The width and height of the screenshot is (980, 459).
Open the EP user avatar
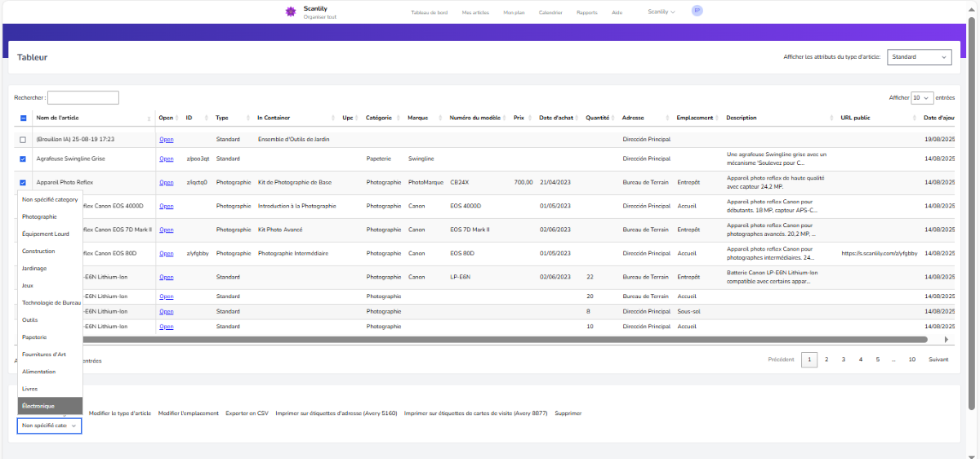click(697, 11)
